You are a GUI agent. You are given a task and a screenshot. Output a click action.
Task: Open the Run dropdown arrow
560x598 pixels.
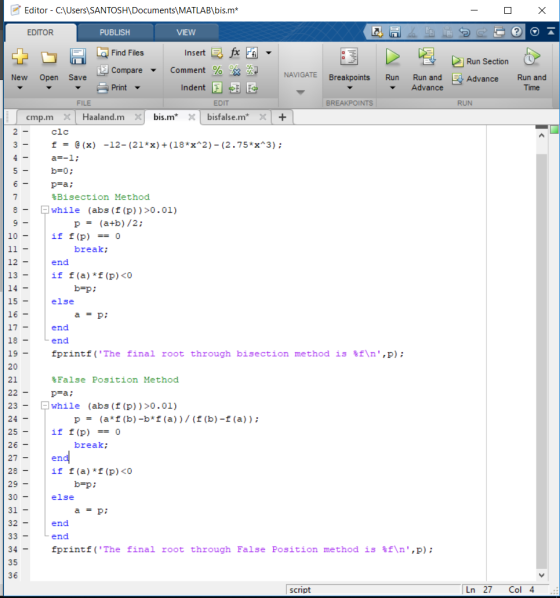click(x=392, y=88)
